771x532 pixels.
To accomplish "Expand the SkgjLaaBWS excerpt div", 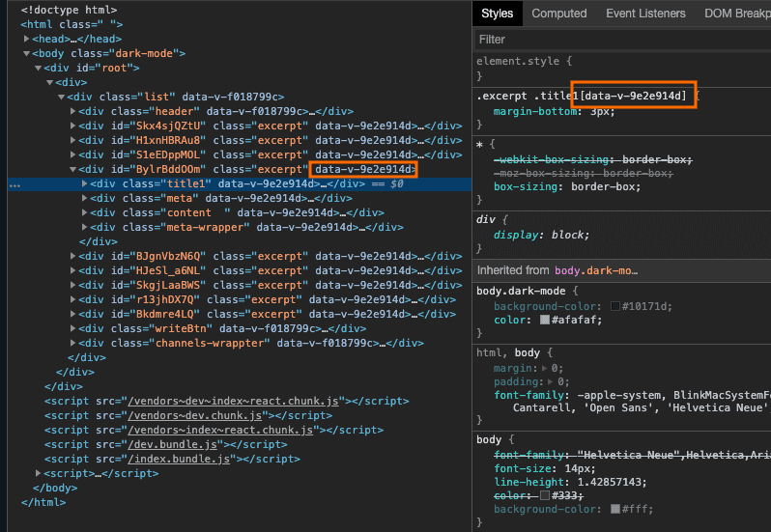I will (x=72, y=285).
